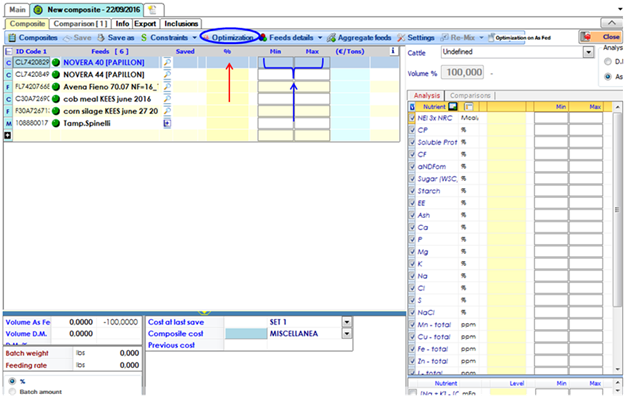Viewport: 625px width, 397px height.
Task: Click the green status dot of Tamp.Spinelli
Action: pyautogui.click(x=56, y=123)
